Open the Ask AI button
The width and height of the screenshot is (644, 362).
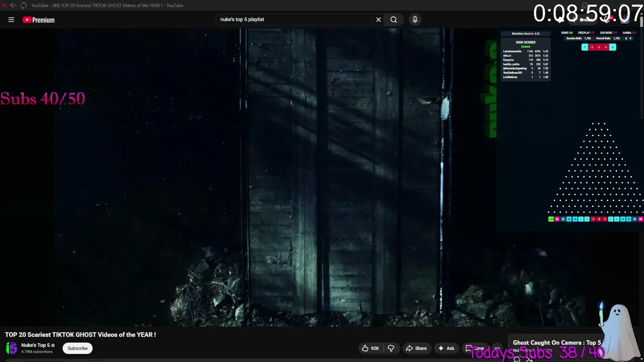point(446,348)
